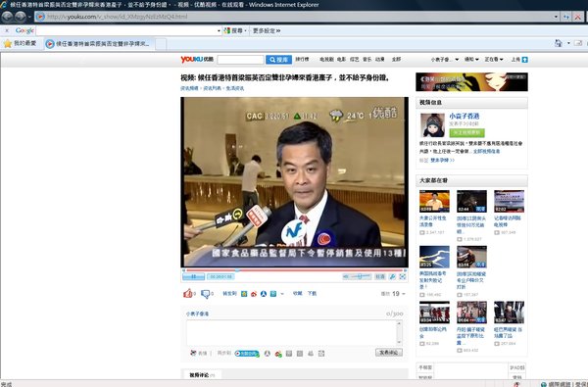
Task: Open the sidebar banner advertisement
Action: [x=471, y=81]
